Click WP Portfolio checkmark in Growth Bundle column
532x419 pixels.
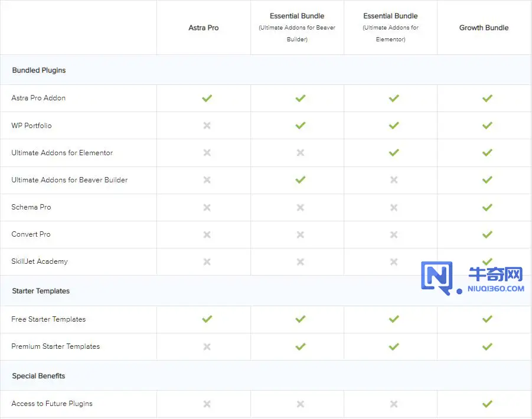point(487,126)
